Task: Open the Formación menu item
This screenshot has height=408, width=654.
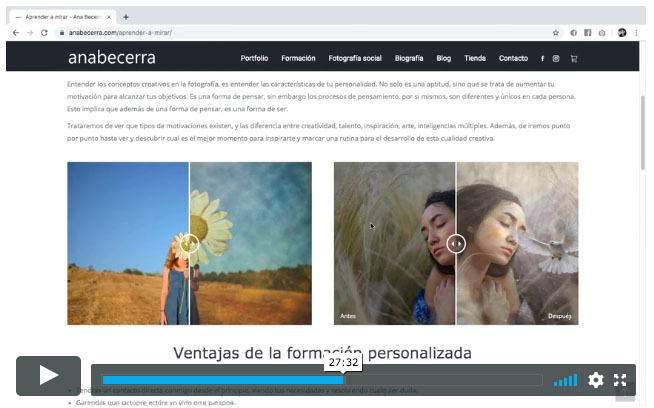Action: [x=298, y=59]
